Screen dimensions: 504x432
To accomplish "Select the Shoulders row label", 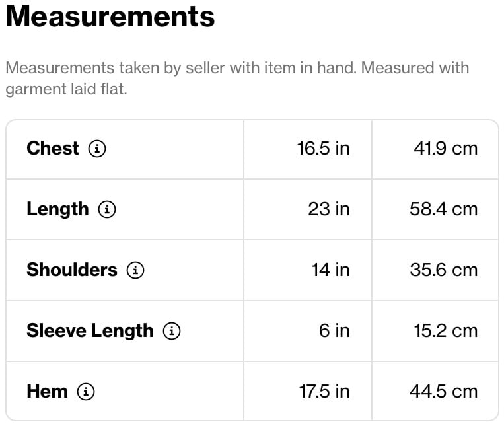I will tap(72, 270).
